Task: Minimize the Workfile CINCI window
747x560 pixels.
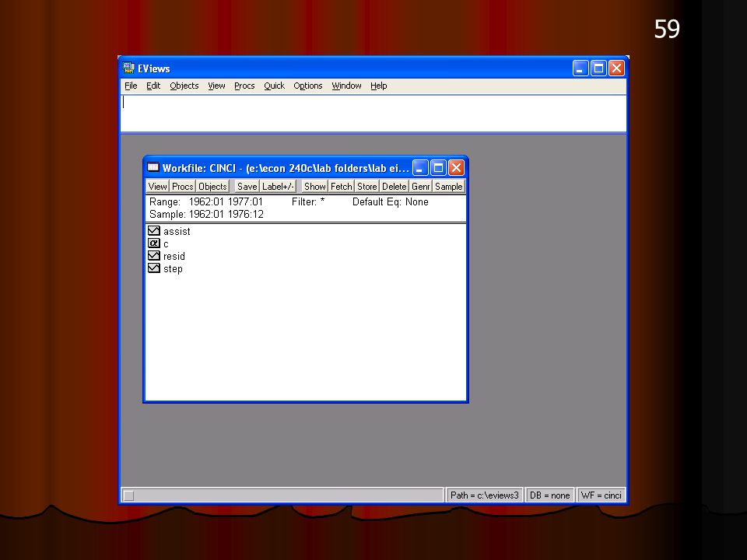Action: 419,168
